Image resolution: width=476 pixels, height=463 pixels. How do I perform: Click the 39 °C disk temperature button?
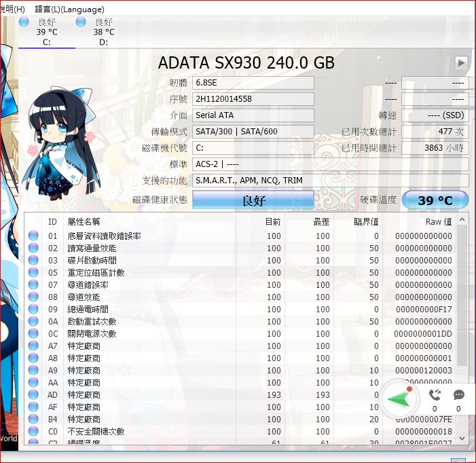tap(435, 200)
